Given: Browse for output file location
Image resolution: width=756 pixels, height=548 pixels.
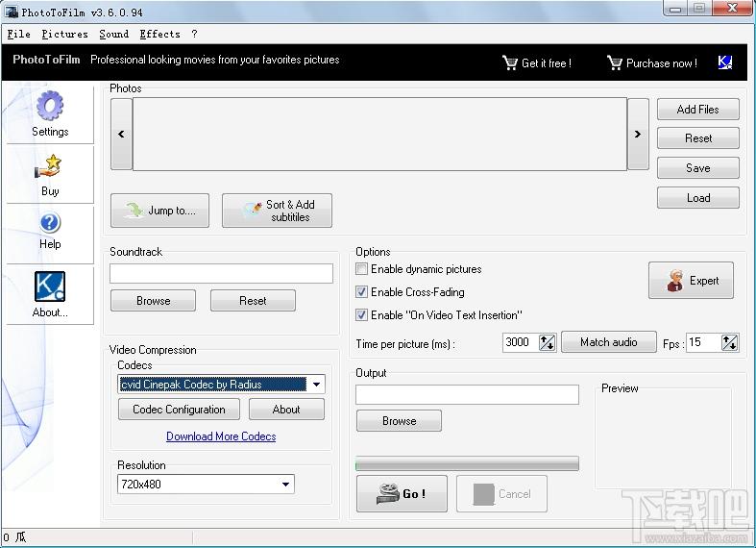Looking at the screenshot, I should 399,421.
